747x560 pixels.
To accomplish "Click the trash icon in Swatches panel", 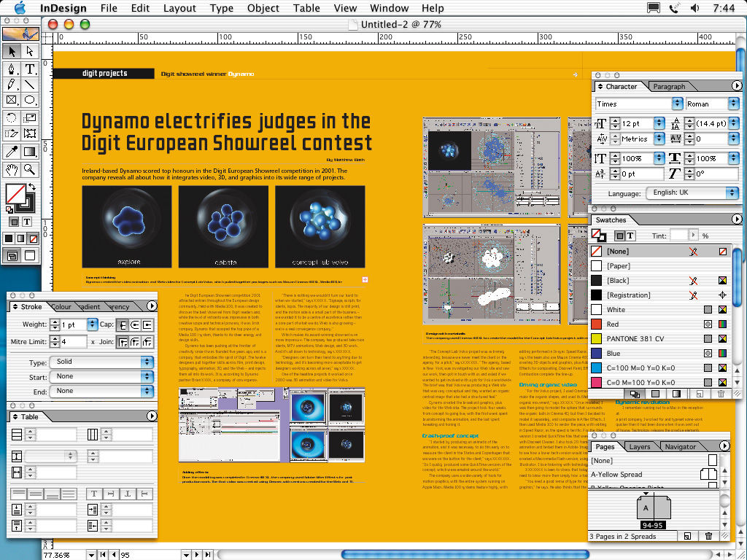I will tap(721, 394).
